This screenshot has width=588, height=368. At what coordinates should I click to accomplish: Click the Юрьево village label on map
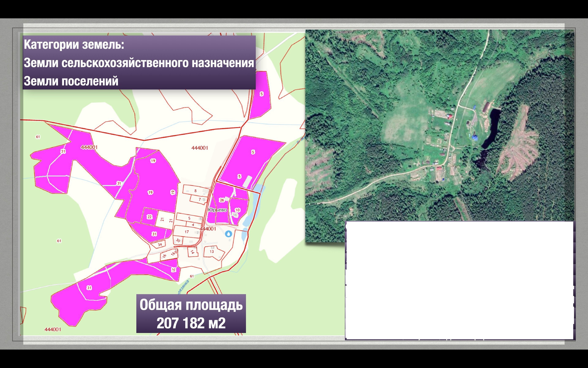(x=217, y=210)
